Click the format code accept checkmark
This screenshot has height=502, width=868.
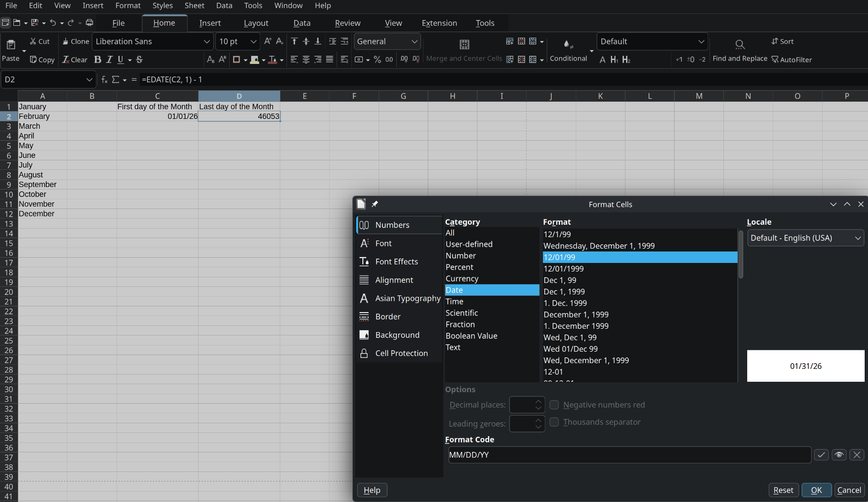click(821, 455)
